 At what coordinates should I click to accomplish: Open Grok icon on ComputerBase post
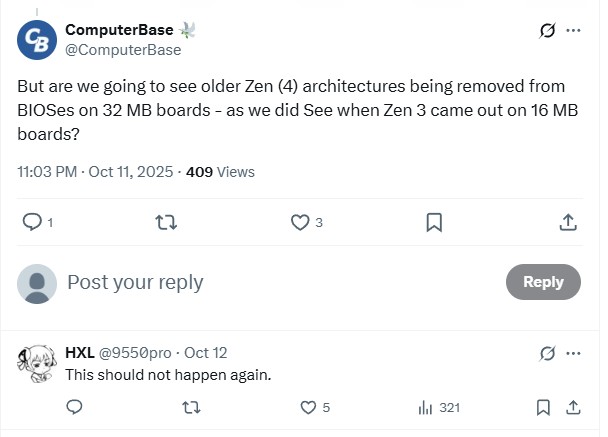click(547, 31)
